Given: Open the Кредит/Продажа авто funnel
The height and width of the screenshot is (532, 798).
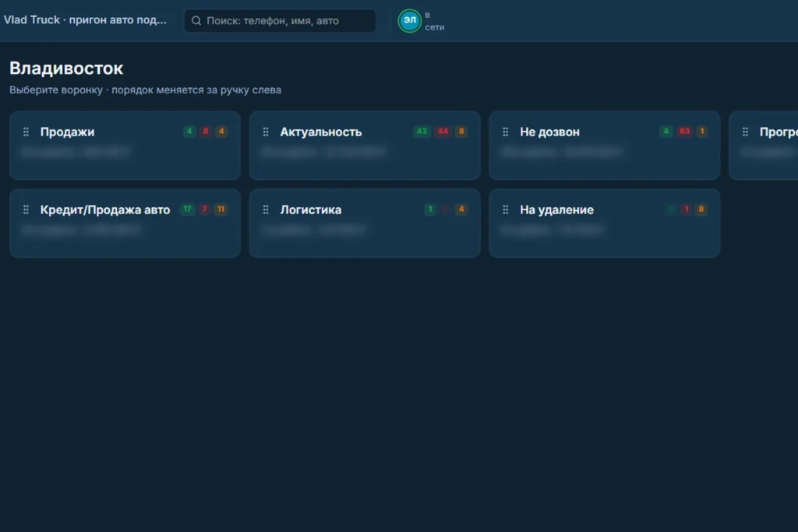Looking at the screenshot, I should 125,224.
